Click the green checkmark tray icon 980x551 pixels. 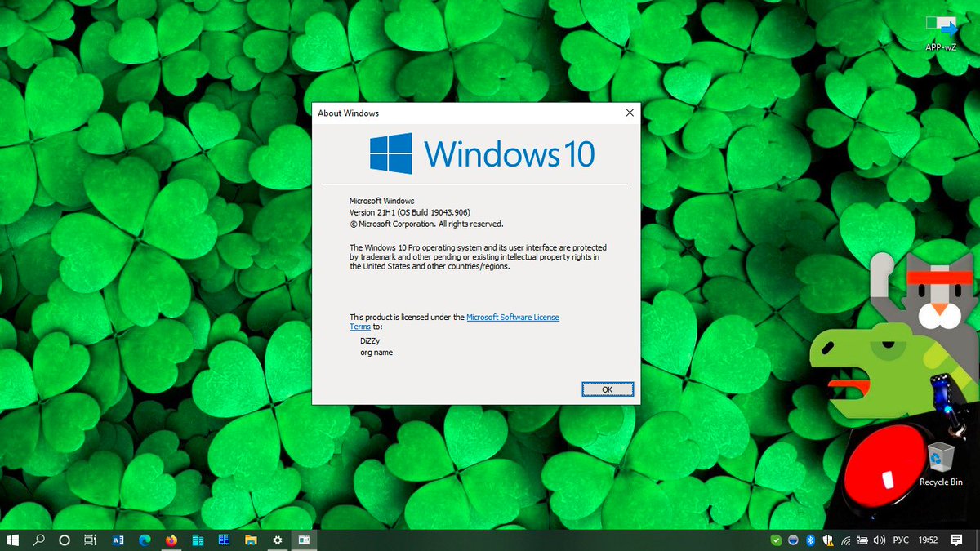coord(776,540)
